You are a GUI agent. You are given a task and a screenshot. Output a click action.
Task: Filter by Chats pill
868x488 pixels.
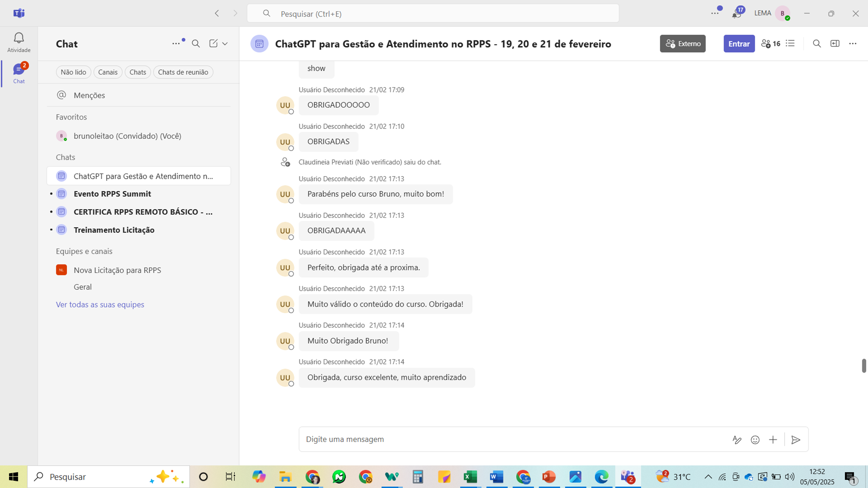click(x=138, y=72)
